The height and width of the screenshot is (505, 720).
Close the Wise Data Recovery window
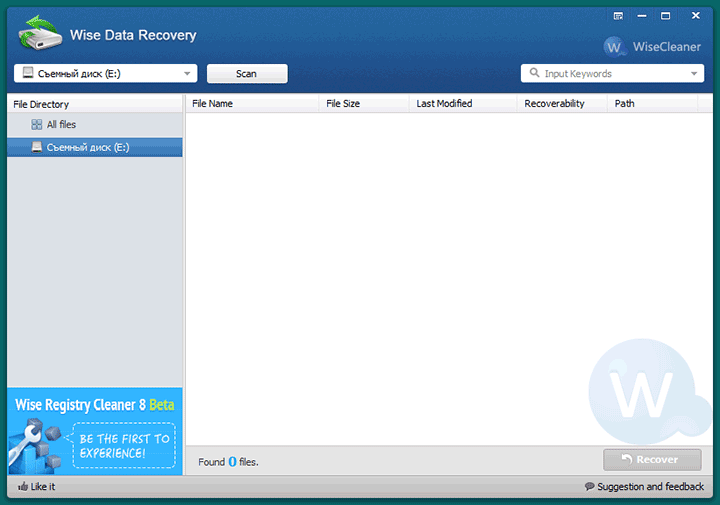[696, 16]
